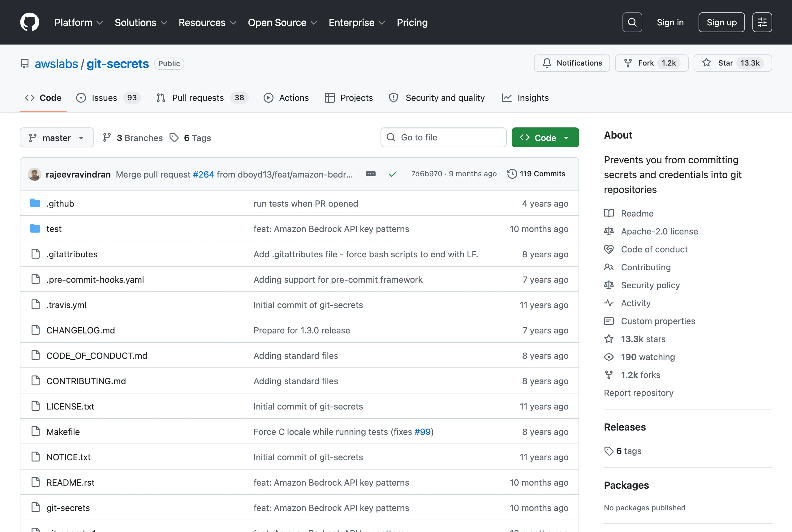The width and height of the screenshot is (792, 532).
Task: Click the file icon next to .travis.yml
Action: coord(35,305)
